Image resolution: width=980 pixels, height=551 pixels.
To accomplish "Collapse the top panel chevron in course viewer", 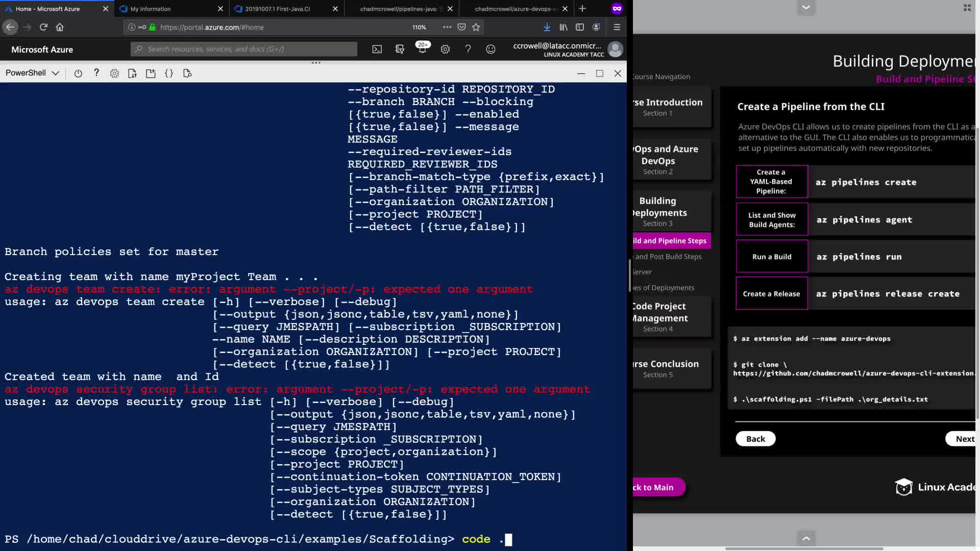I will pos(806,8).
